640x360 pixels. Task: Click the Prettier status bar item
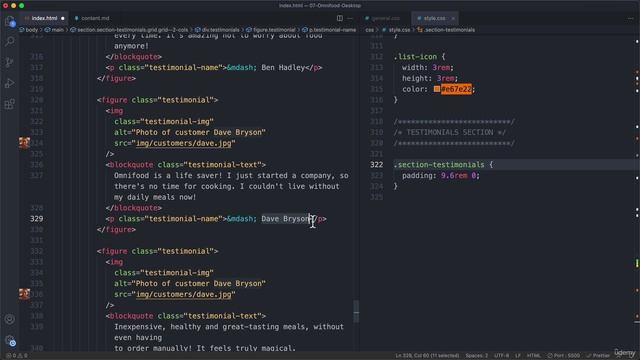(x=598, y=356)
